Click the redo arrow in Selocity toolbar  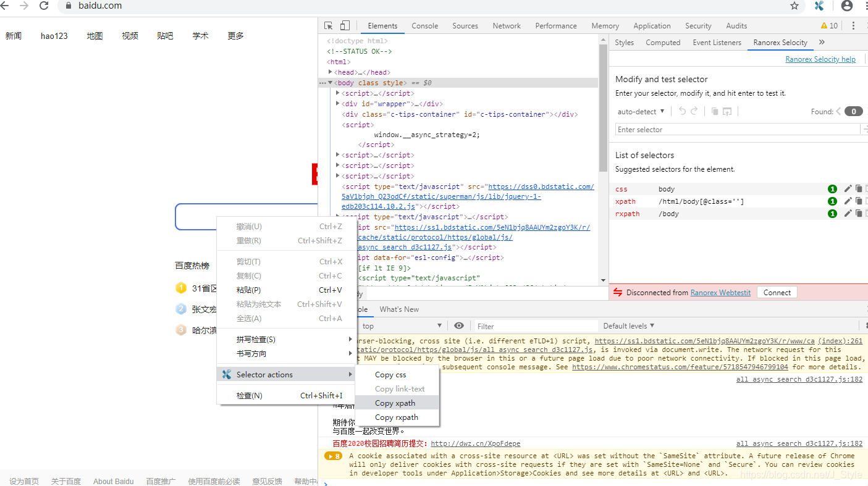click(x=694, y=111)
